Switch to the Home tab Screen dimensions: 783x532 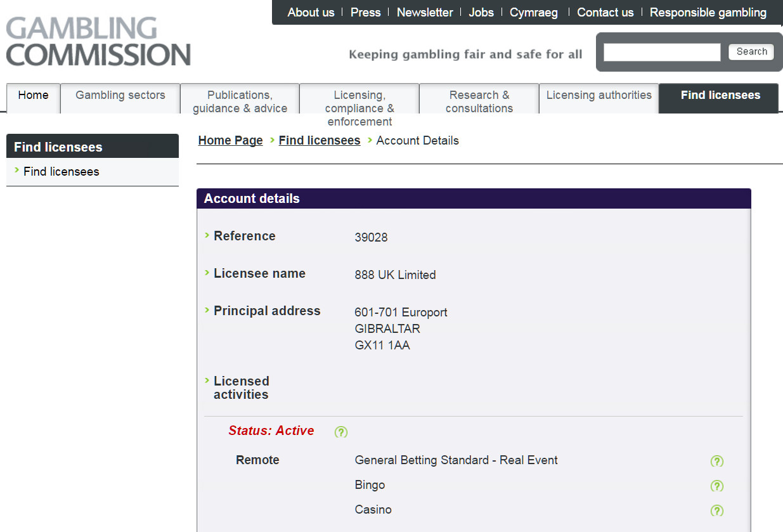click(x=33, y=95)
